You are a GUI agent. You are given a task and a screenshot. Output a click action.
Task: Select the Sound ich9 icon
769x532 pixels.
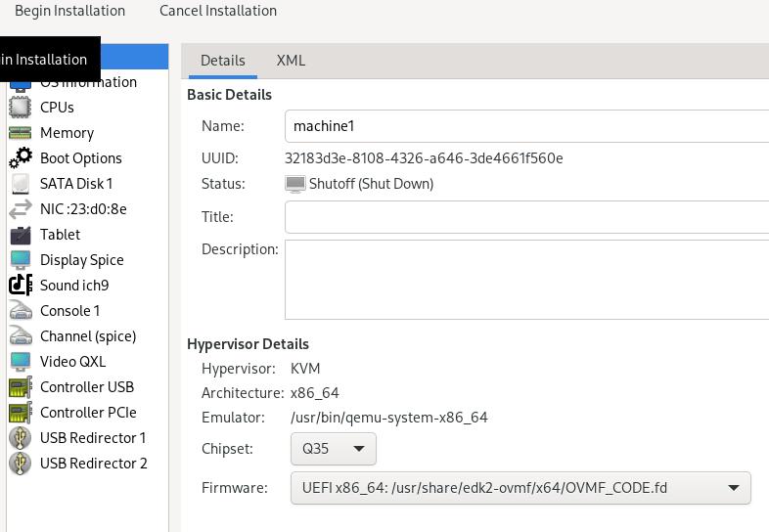[20, 286]
